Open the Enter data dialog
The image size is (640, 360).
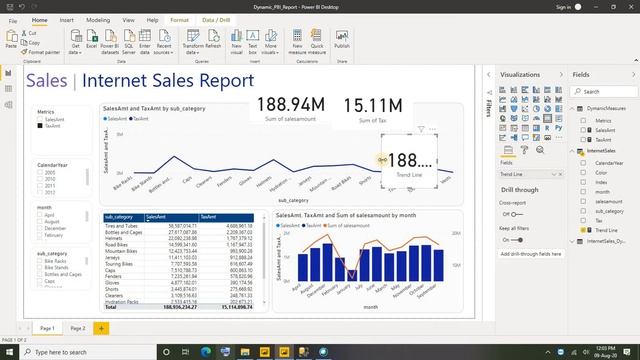coord(145,42)
